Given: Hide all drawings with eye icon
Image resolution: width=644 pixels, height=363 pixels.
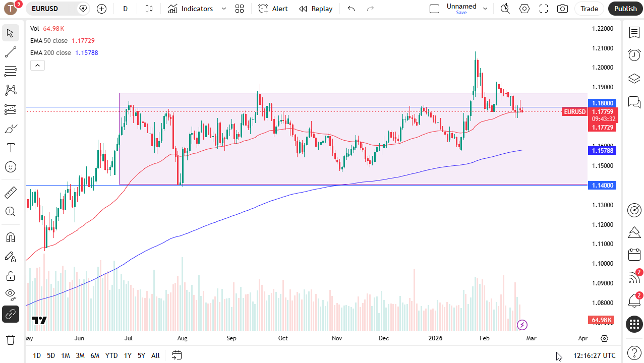Looking at the screenshot, I should [10, 295].
